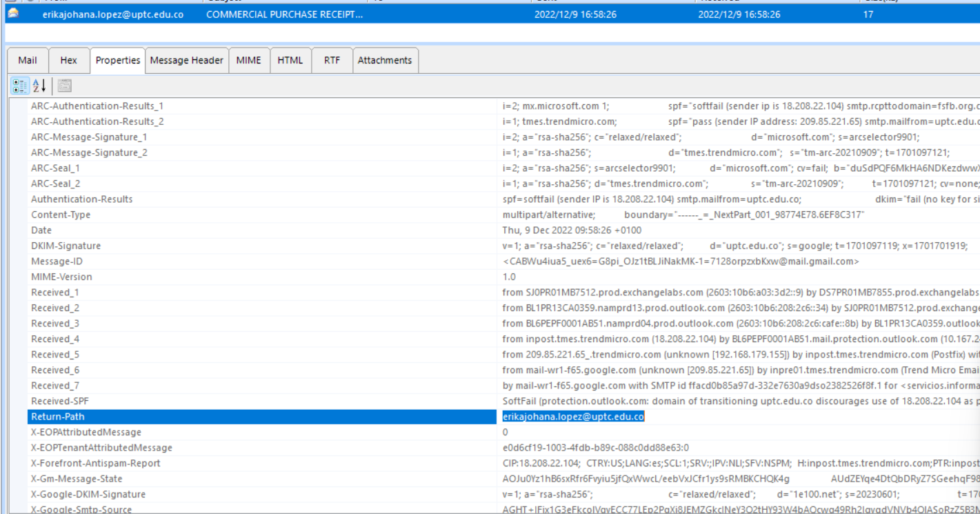This screenshot has height=514, width=980.
Task: Select the non-ARC Authentication-Results property name
Action: tap(81, 199)
